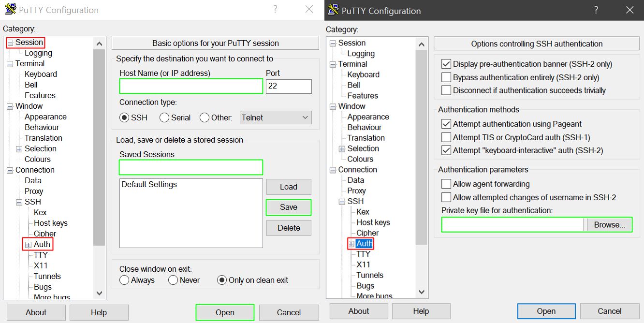Select Bugs in right window tree
Viewport: 644px width, 323px height.
tap(366, 286)
